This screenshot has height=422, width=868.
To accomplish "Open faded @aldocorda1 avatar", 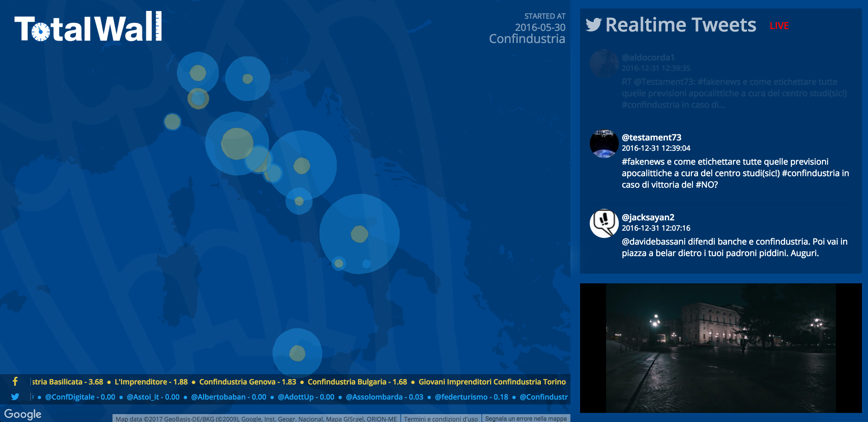I will point(604,63).
